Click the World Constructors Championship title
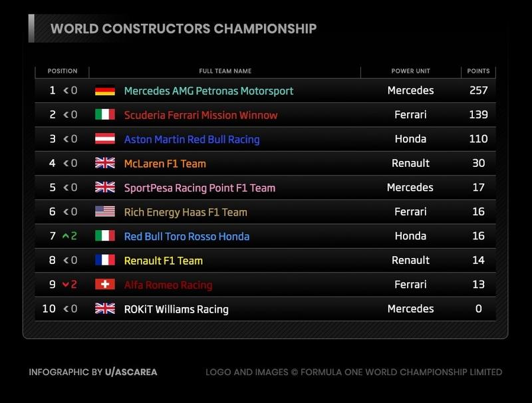Image resolution: width=532 pixels, height=403 pixels. coord(184,29)
